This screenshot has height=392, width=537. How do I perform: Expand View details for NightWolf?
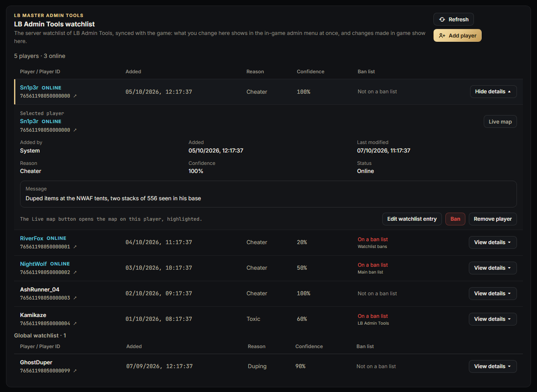click(x=493, y=268)
